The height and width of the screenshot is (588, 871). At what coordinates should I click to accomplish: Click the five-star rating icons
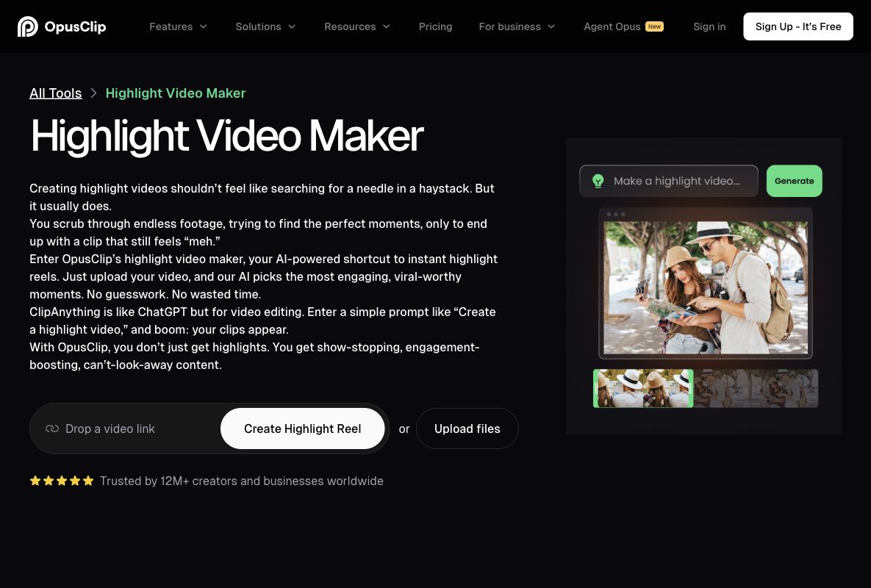tap(62, 481)
